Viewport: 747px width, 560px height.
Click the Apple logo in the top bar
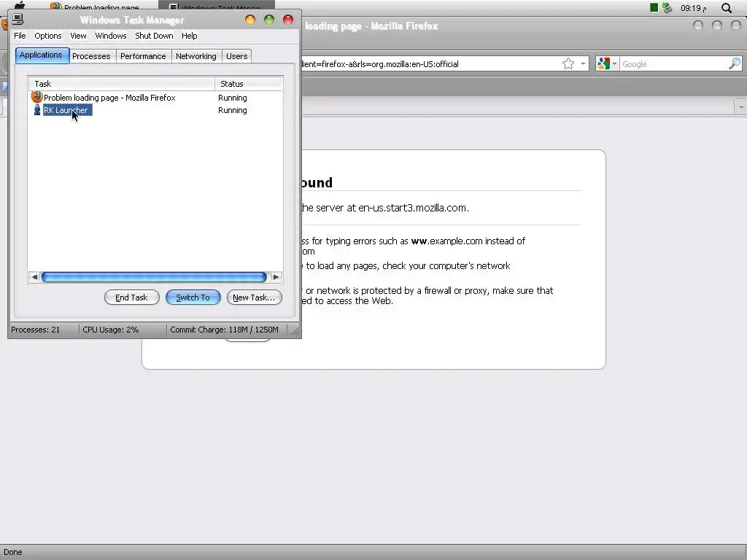19,6
